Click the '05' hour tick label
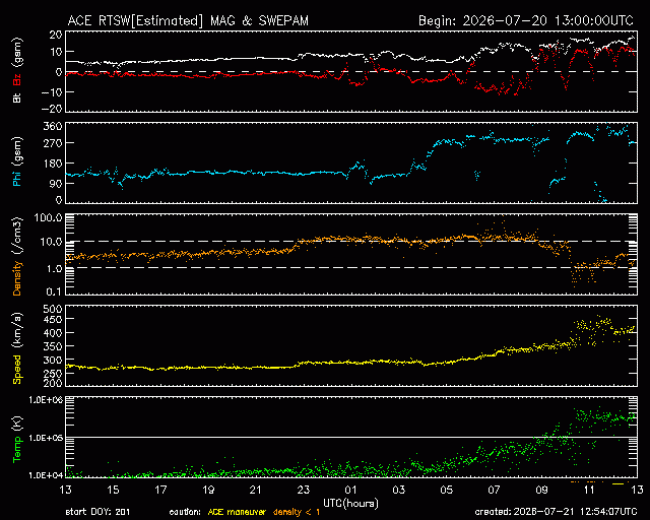650x520 pixels. point(446,490)
